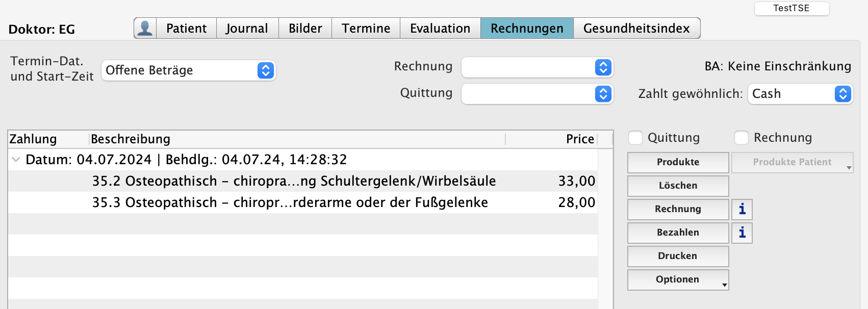Collapse the Datum 04.07.2024 group

point(16,160)
